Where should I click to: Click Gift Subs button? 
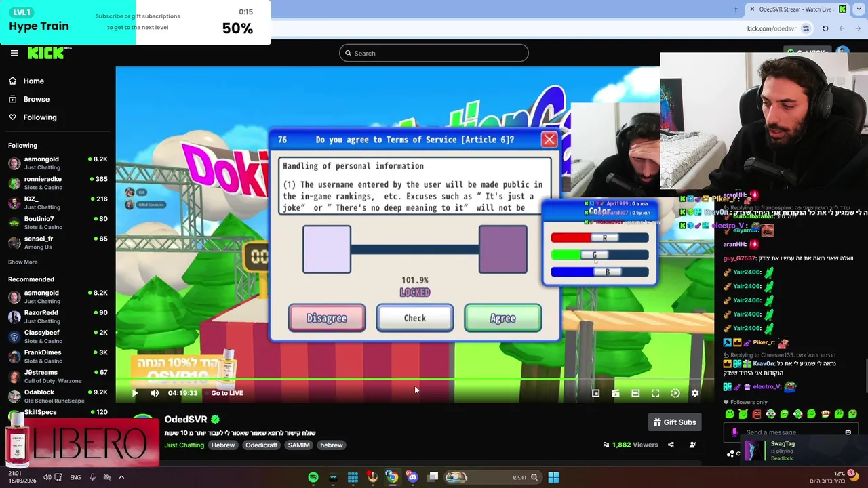coord(675,422)
